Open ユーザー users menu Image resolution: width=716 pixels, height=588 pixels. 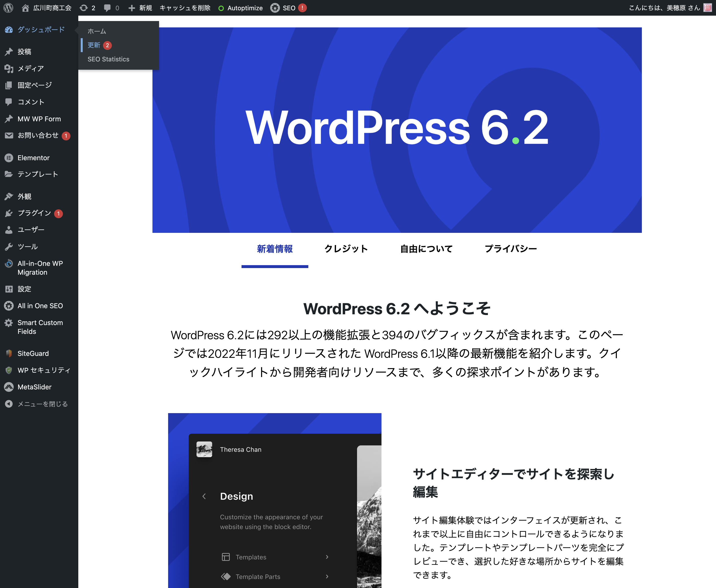point(39,230)
